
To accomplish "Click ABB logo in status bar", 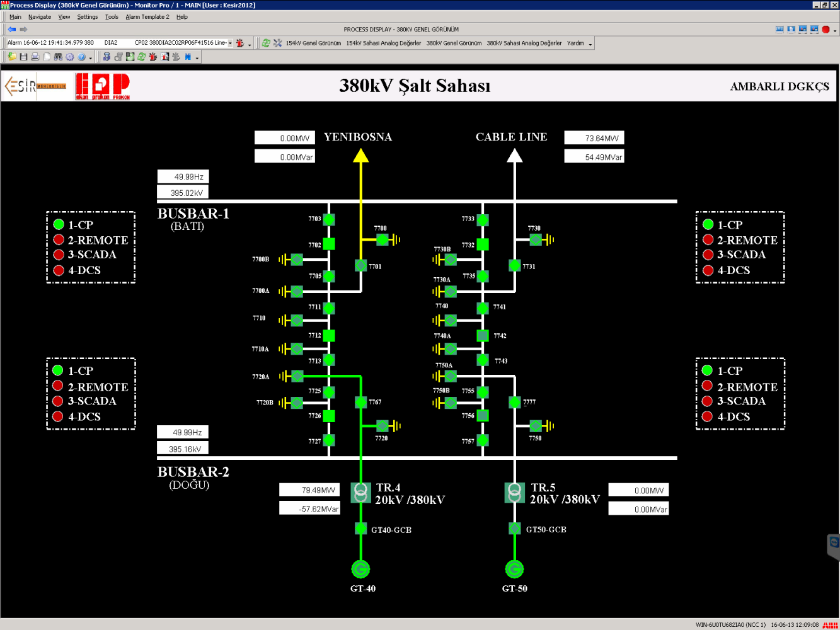I will pyautogui.click(x=830, y=625).
